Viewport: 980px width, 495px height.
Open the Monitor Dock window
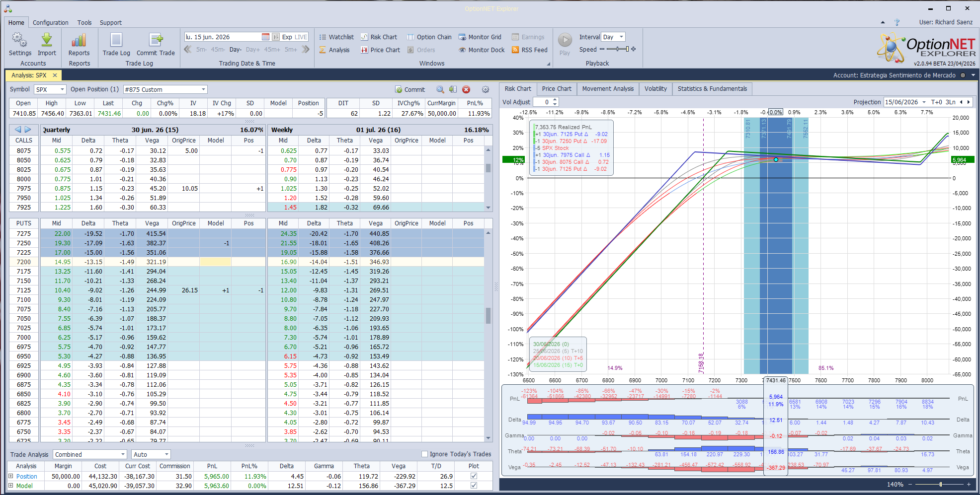coord(481,50)
